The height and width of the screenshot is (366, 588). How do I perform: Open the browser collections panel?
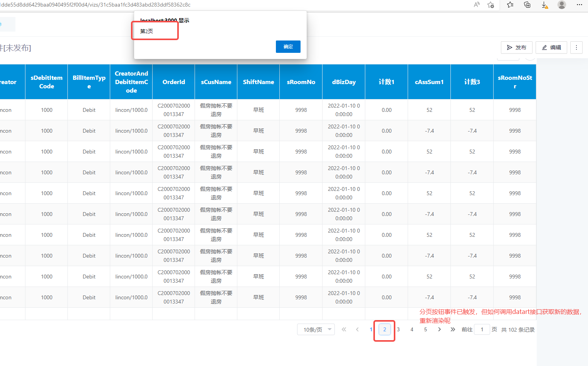click(x=527, y=5)
